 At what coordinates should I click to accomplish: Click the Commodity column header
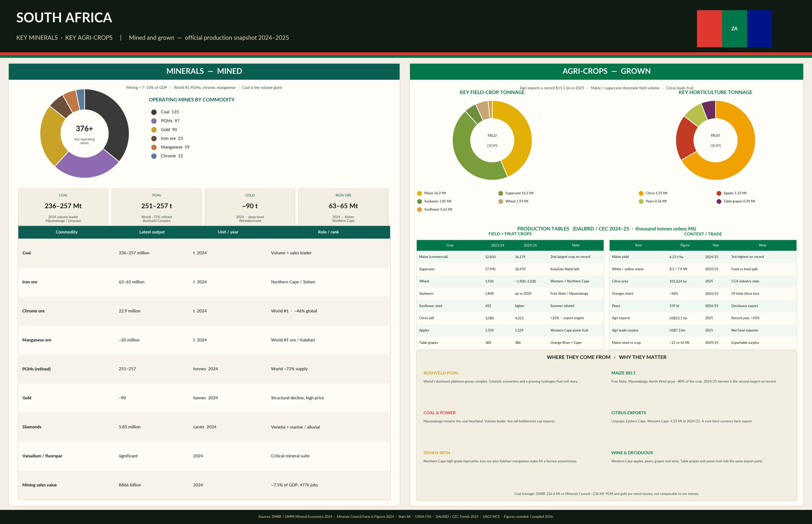pos(67,232)
